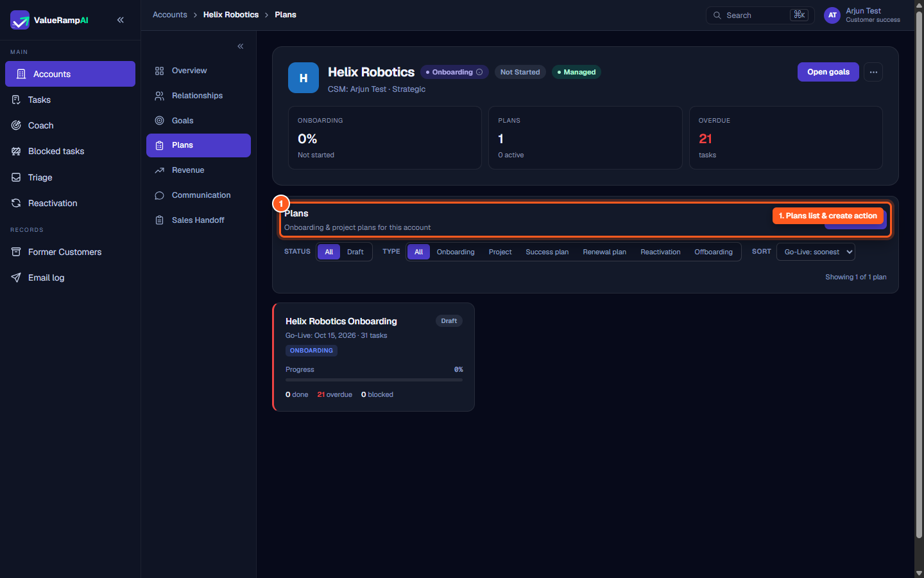This screenshot has width=924, height=578.
Task: Click the CSM: Arjun Test · Strategic text
Action: (377, 89)
